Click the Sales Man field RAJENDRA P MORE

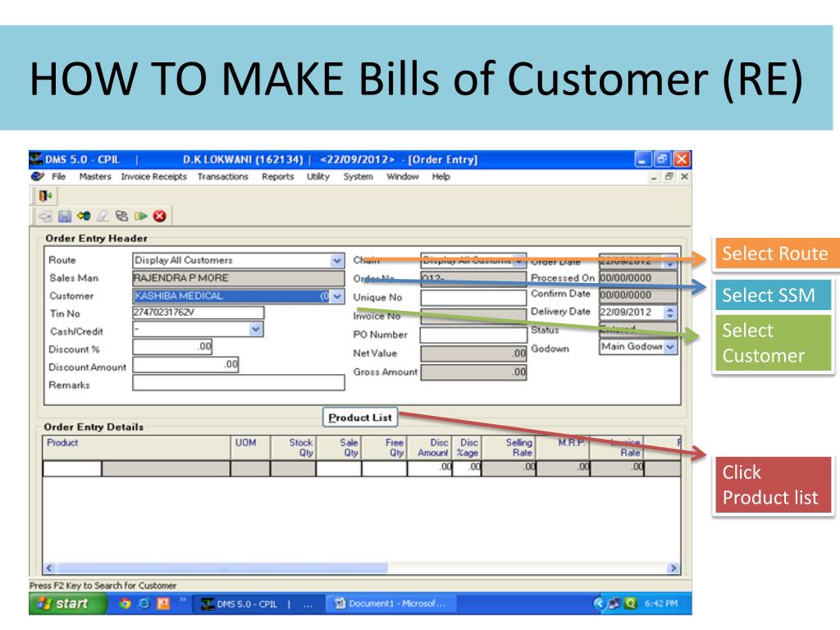[x=239, y=278]
